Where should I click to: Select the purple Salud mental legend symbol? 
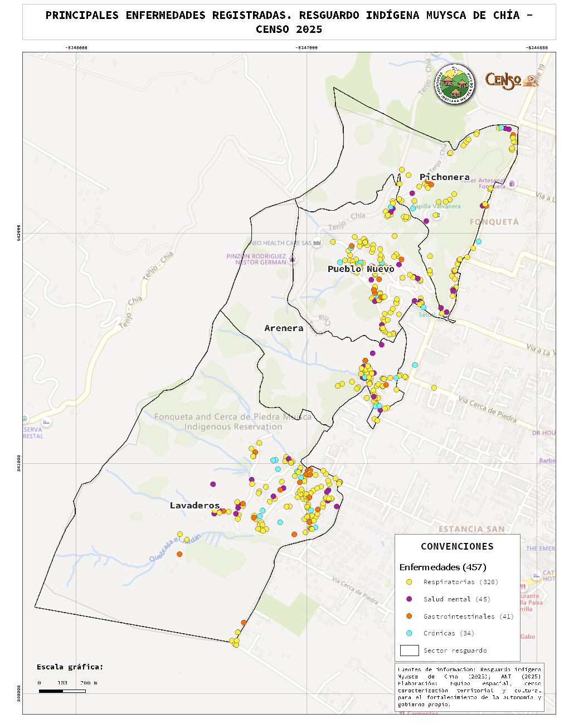tap(409, 599)
